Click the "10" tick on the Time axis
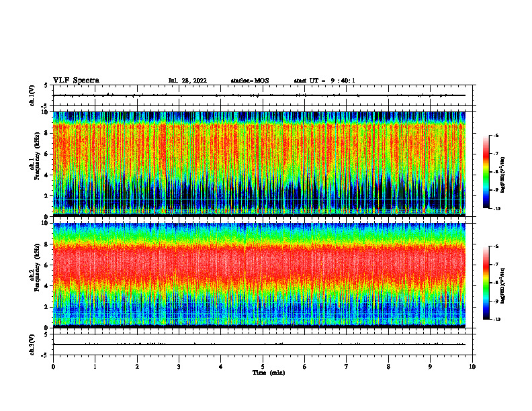 (x=472, y=367)
